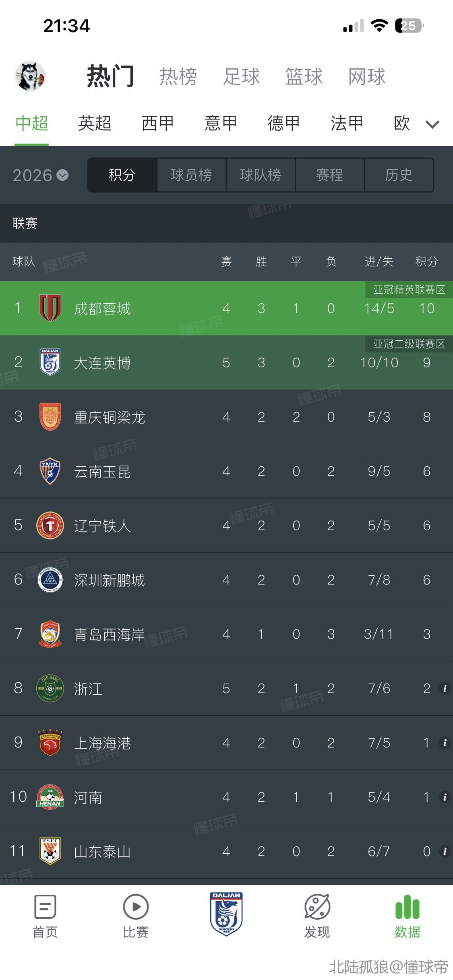Tap the Dalian Yingbo center badge
The image size is (453, 980).
pyautogui.click(x=226, y=914)
